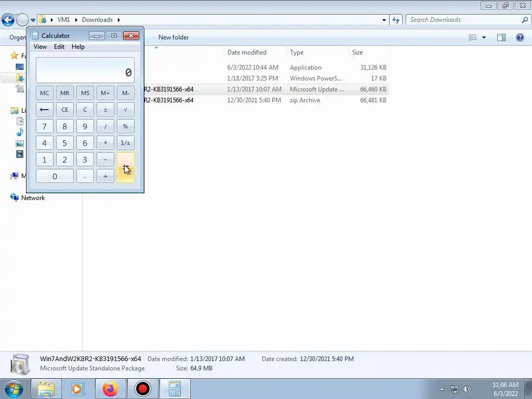Click the MS memory store button
The image size is (532, 399).
(x=85, y=93)
